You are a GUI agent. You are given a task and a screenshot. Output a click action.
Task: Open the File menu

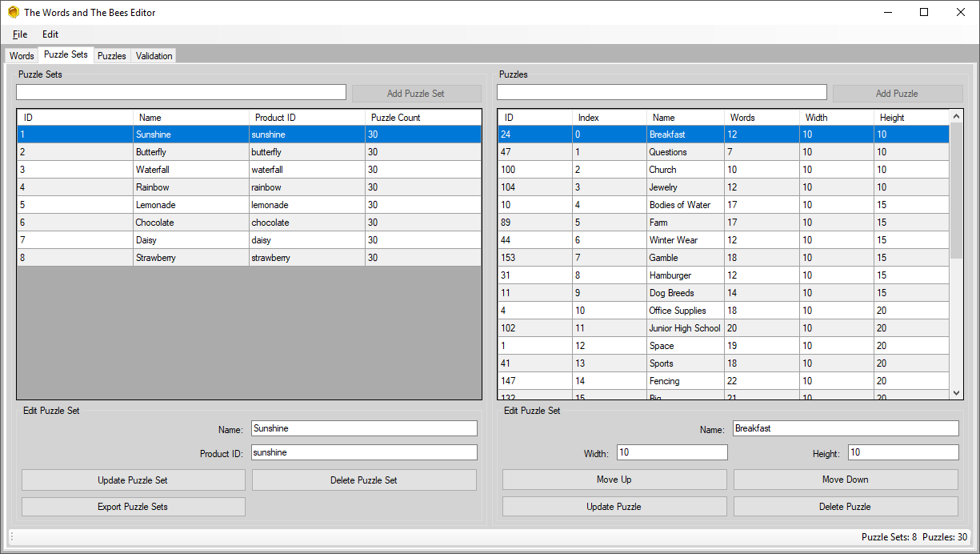point(20,34)
